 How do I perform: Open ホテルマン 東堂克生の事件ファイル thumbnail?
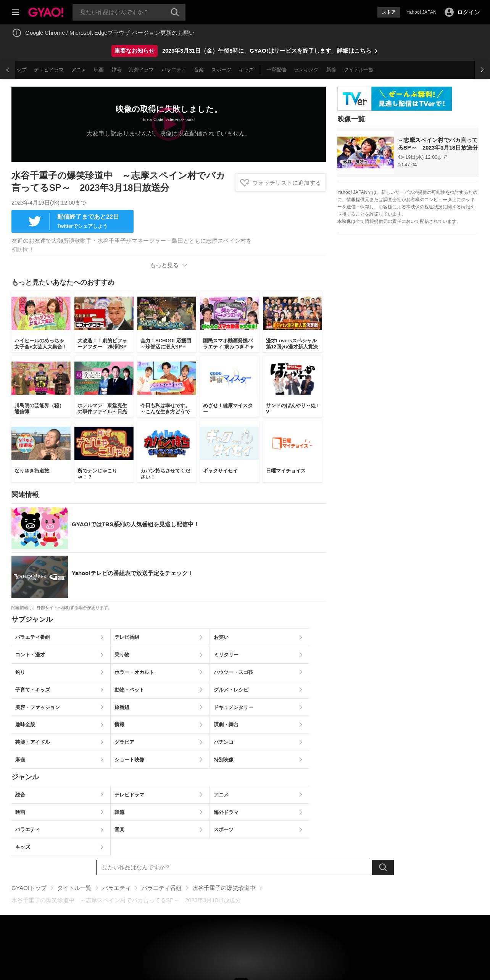[104, 378]
